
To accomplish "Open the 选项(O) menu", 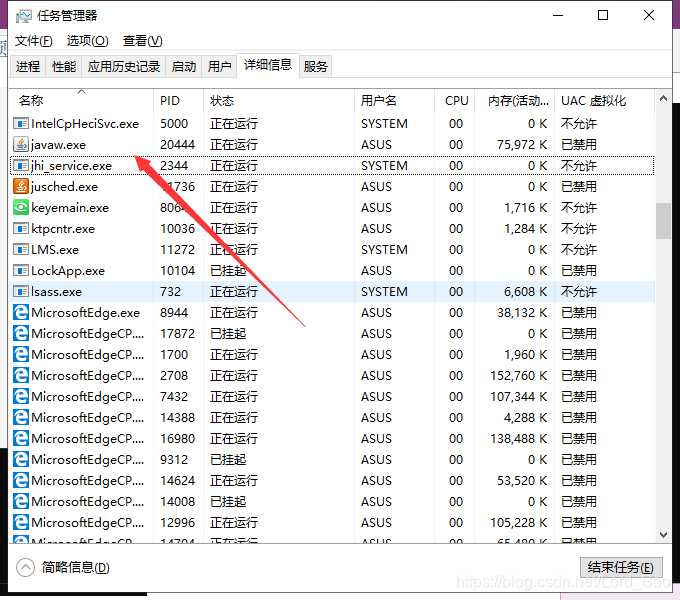I will point(88,41).
